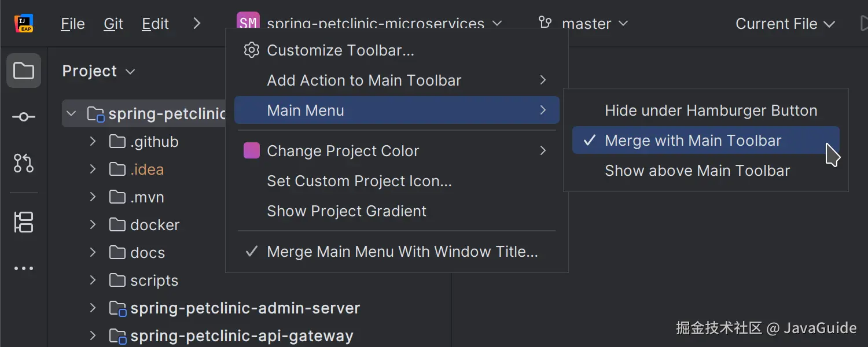Click the IntelliJ IDEA EAP logo icon
The image size is (868, 347).
click(x=24, y=24)
